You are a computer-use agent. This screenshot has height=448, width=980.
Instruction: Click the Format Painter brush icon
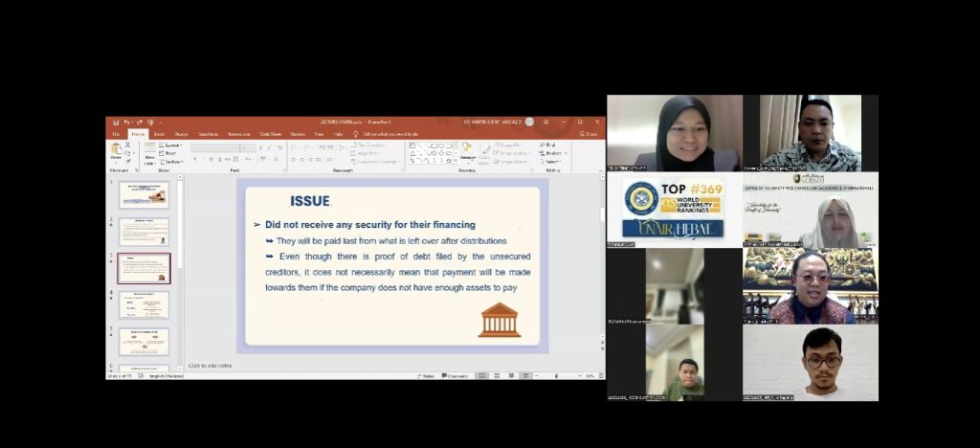click(127, 161)
